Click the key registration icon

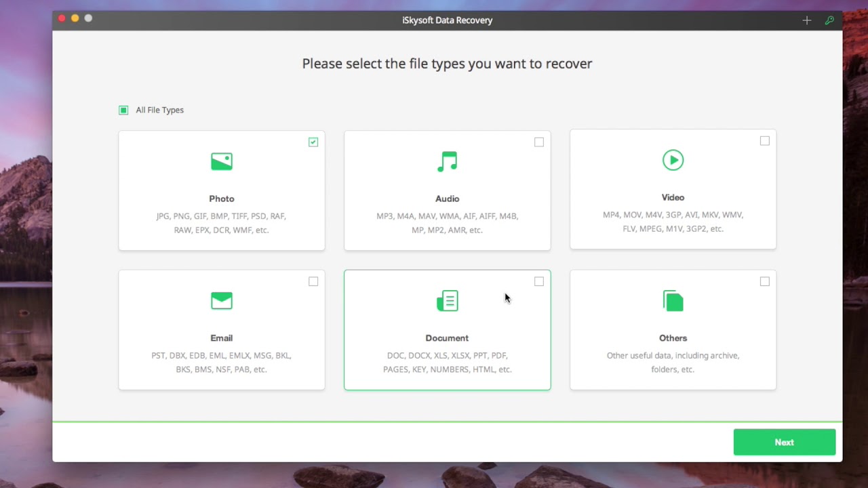coord(829,20)
